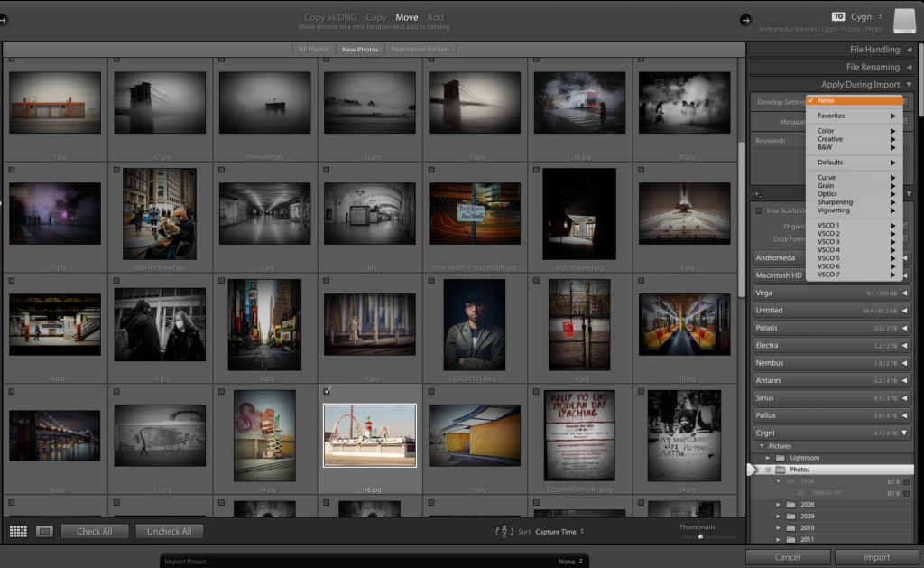924x568 pixels.
Task: Click the destination hard drive icon
Action: (x=904, y=21)
